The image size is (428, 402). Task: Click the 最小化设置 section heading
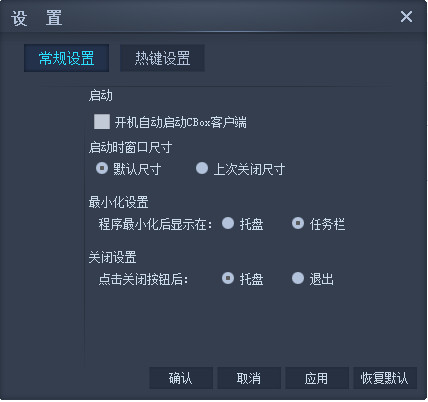tap(118, 202)
